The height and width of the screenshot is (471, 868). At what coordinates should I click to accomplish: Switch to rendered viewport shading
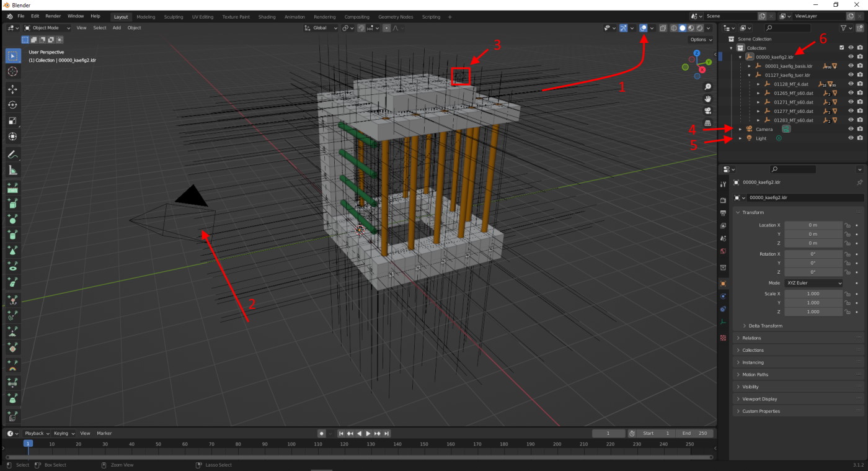click(699, 28)
